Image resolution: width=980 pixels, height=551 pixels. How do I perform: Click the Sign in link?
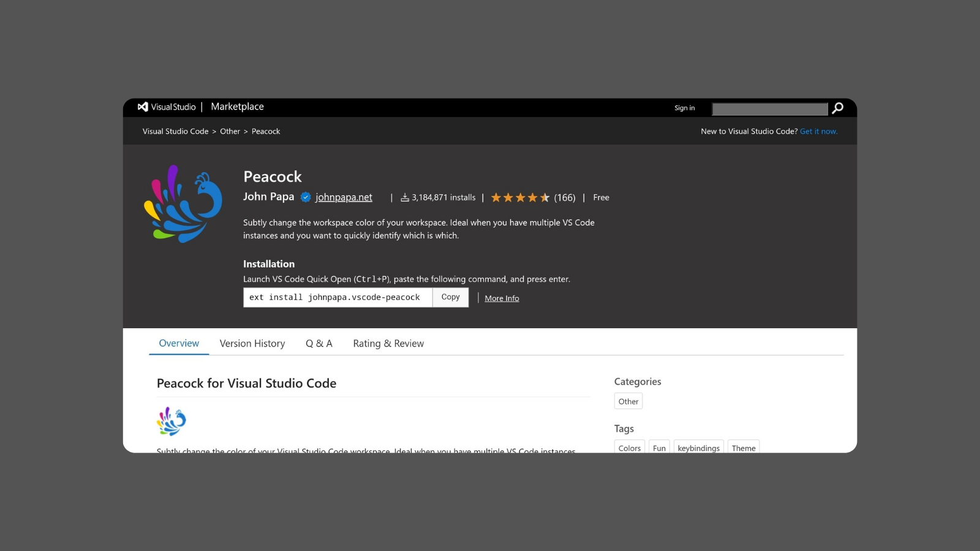coord(685,108)
